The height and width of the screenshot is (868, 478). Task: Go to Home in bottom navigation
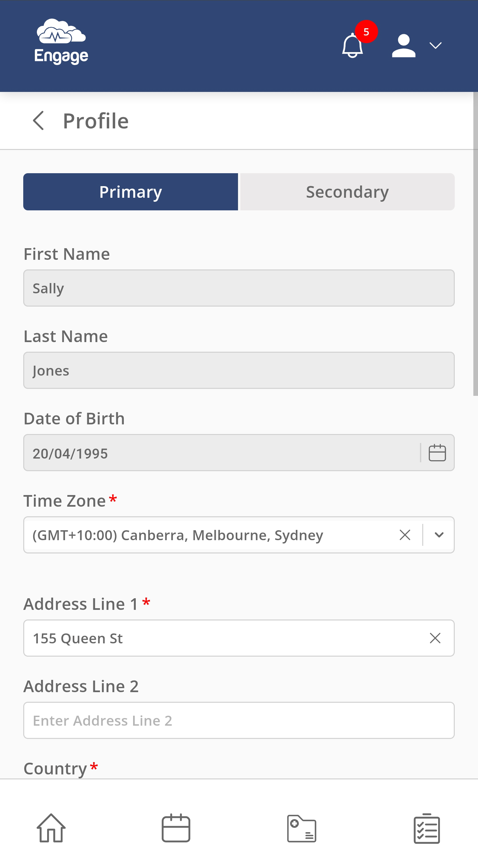coord(51,828)
